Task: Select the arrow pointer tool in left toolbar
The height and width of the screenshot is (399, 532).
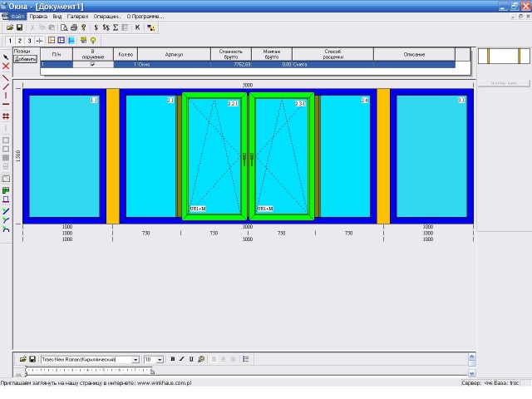Action: coord(6,58)
